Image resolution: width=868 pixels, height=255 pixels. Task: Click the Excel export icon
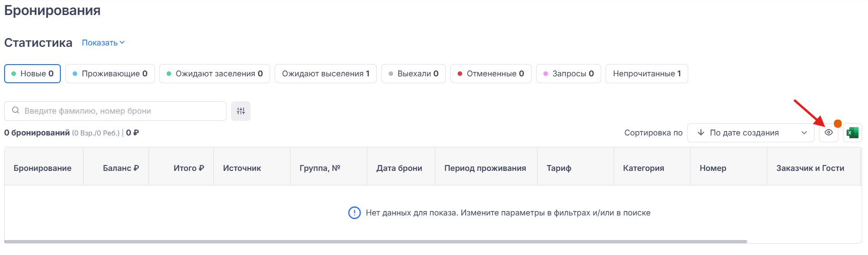(852, 133)
